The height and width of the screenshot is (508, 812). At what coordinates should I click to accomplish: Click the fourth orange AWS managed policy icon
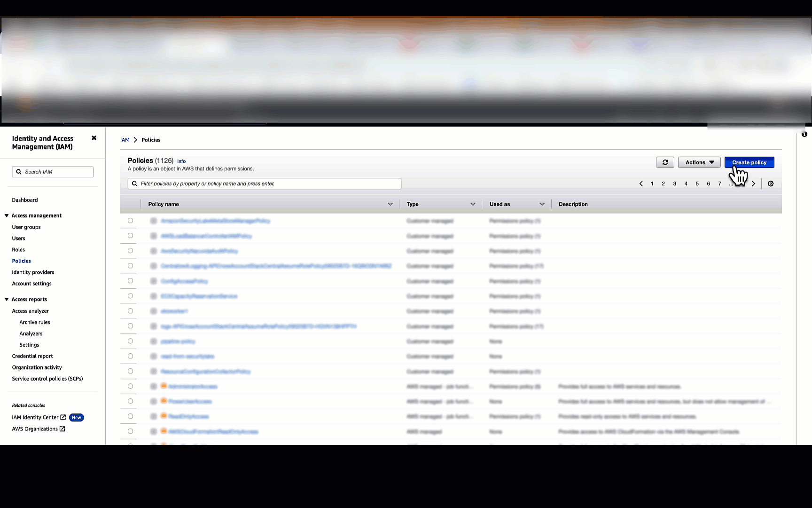point(164,431)
